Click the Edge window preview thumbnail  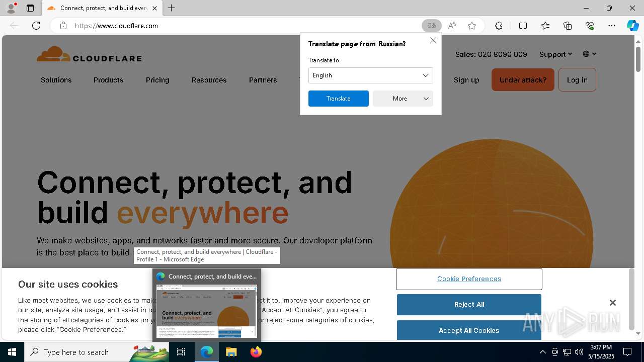(x=207, y=311)
